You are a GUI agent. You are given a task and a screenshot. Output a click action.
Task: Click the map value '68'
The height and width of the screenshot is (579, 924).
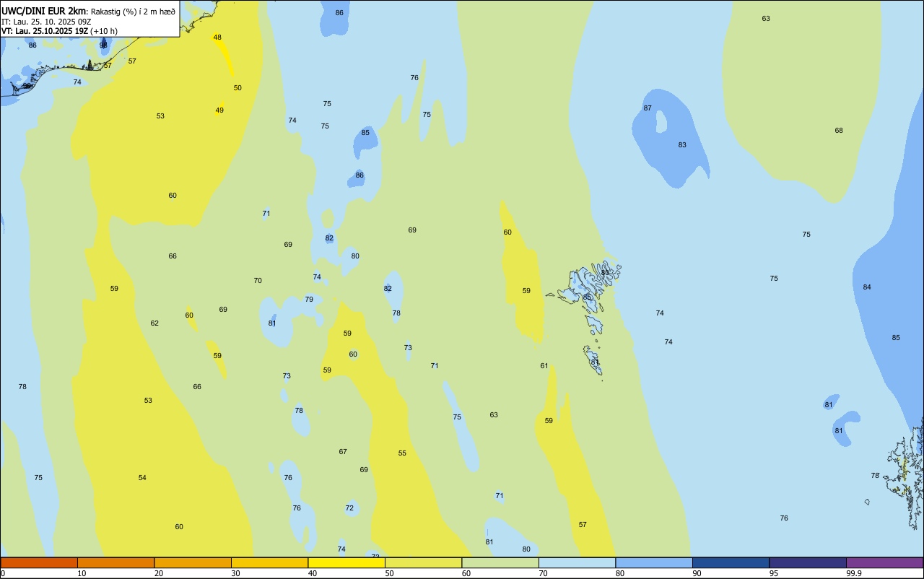click(x=839, y=131)
